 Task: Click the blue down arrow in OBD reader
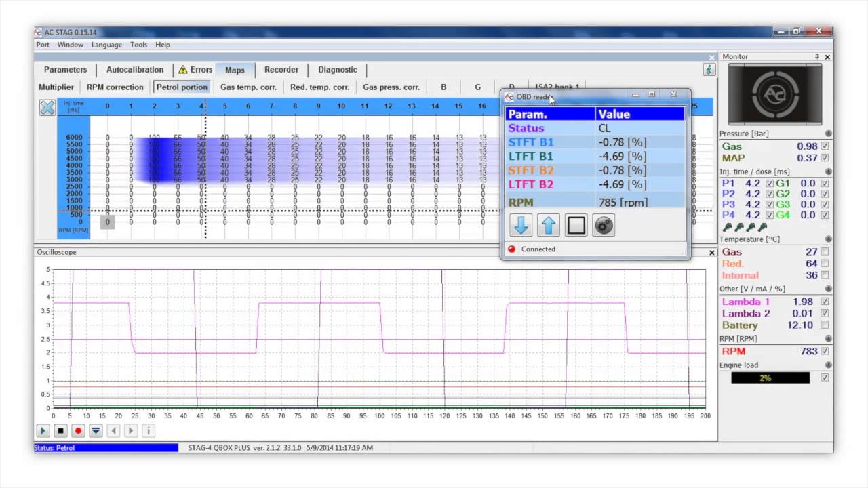point(521,225)
